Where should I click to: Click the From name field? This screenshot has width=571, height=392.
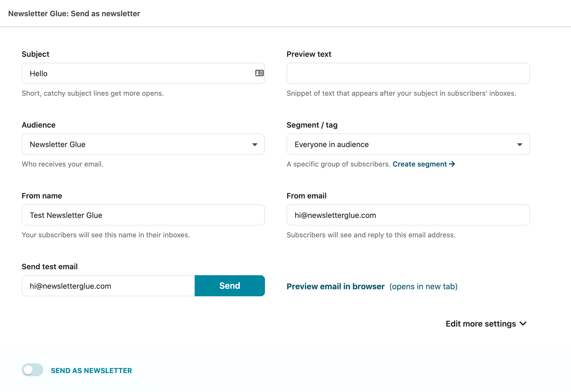coord(143,215)
